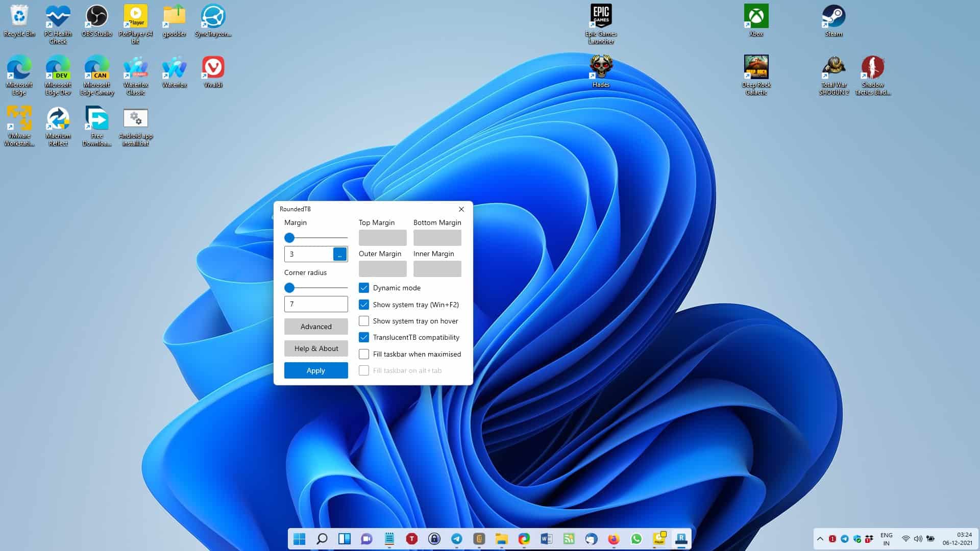Screen dimensions: 980x551
Task: Open the padlock password manager in taskbar
Action: [x=434, y=539]
